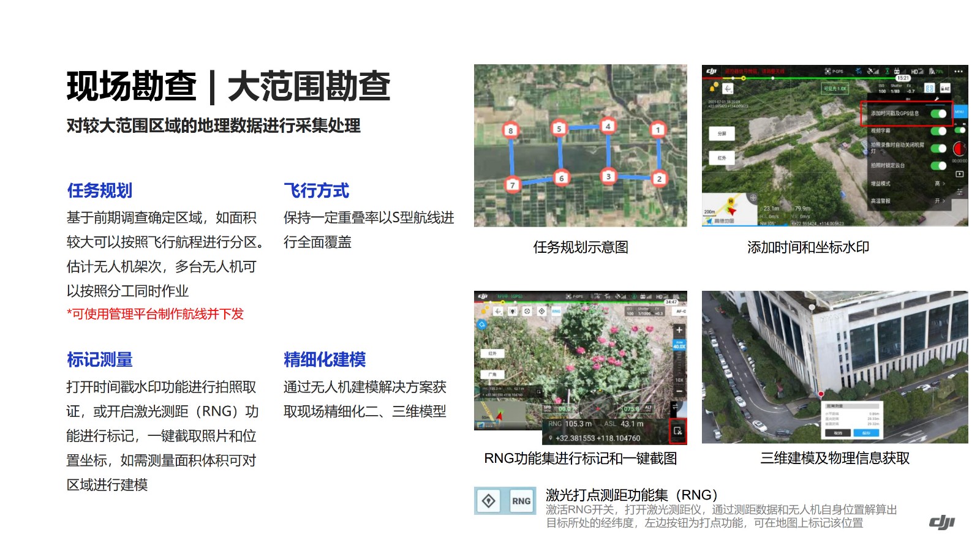
Task: Click the minus zoom-out icon
Action: coord(679,392)
